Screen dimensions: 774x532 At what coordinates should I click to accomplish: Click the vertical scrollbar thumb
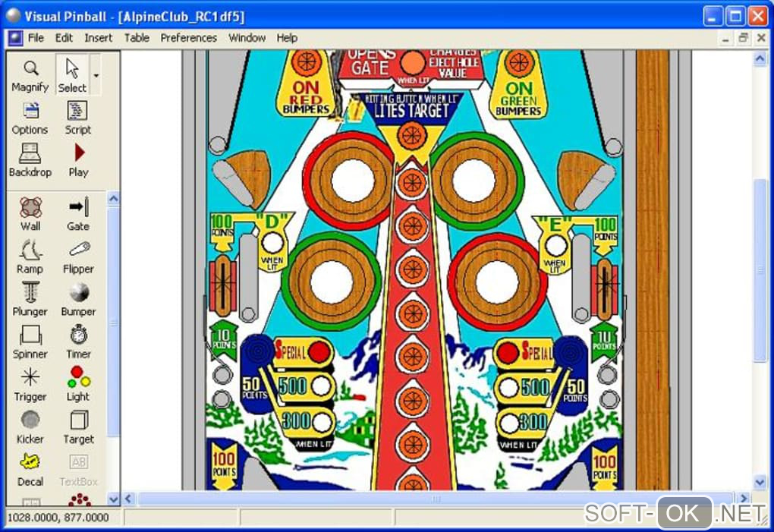760,270
